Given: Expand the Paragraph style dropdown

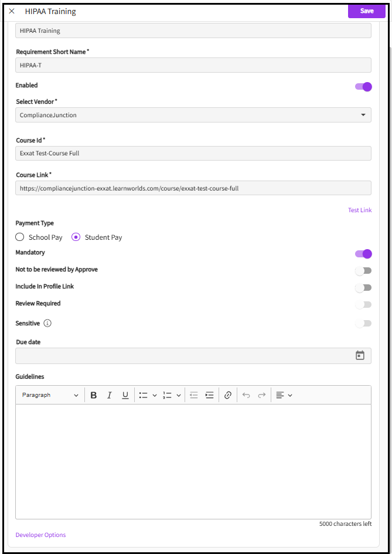Looking at the screenshot, I should coord(50,395).
